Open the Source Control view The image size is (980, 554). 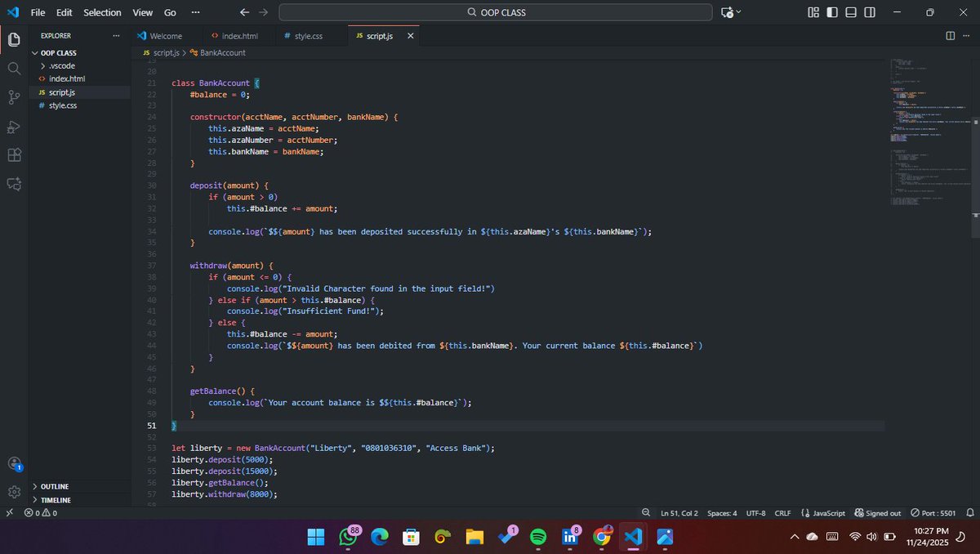(x=13, y=96)
